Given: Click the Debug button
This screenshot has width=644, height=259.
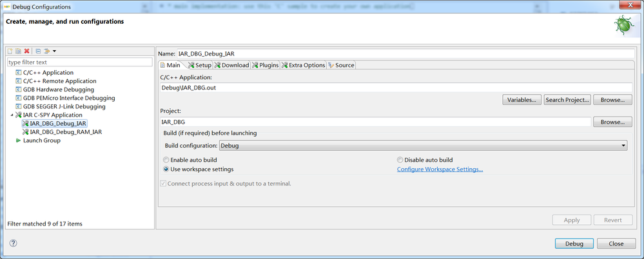Looking at the screenshot, I should point(574,244).
